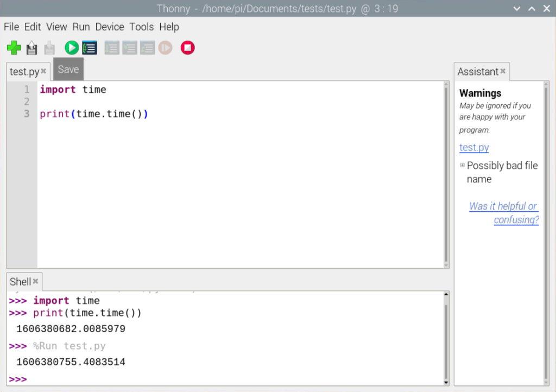Save the script with the toolbar save icon

[x=49, y=48]
